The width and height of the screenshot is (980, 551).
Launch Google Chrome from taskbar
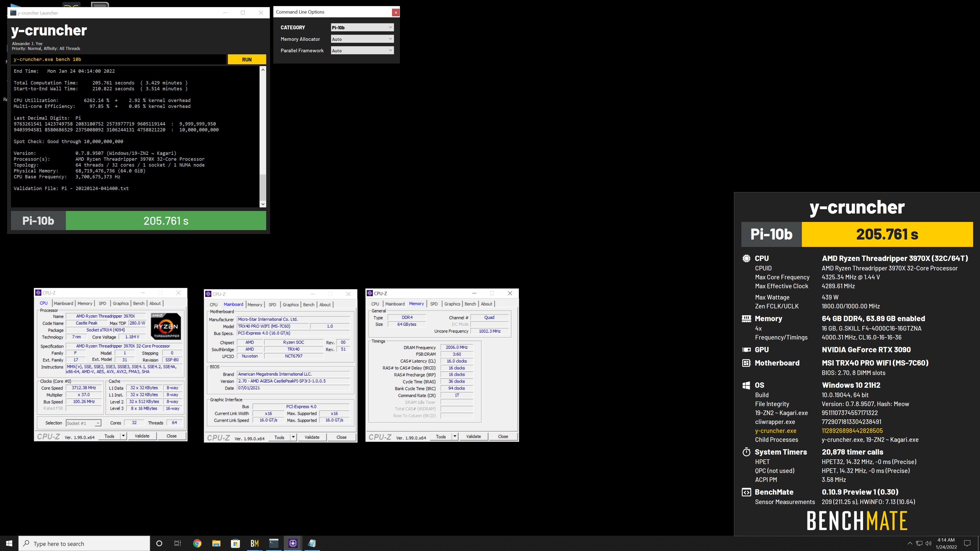click(x=197, y=543)
